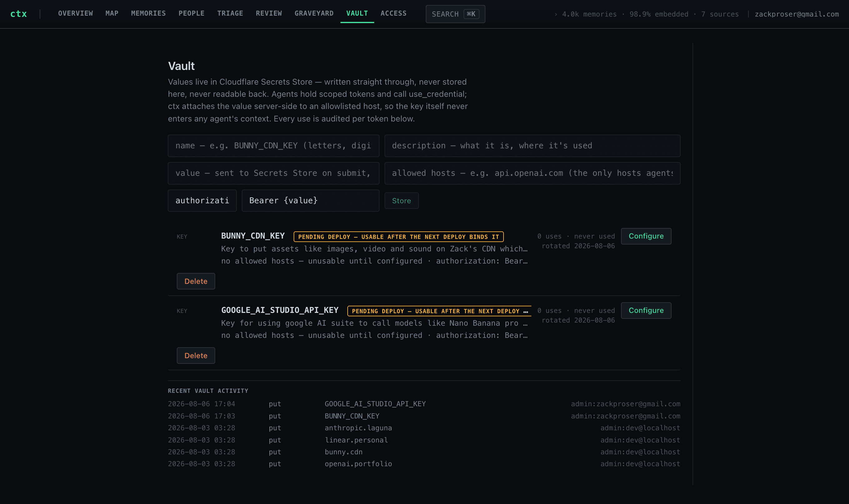
Task: Open the Search box
Action: coord(455,14)
